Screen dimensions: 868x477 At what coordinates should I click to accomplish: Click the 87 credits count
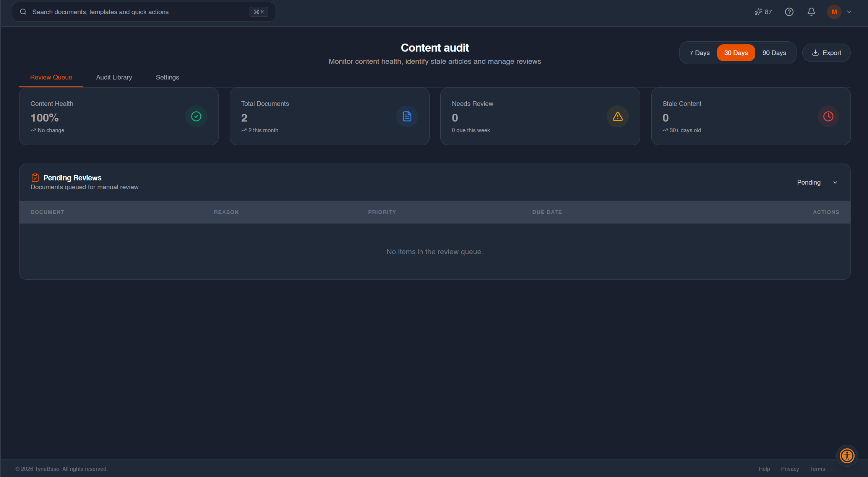pos(768,12)
